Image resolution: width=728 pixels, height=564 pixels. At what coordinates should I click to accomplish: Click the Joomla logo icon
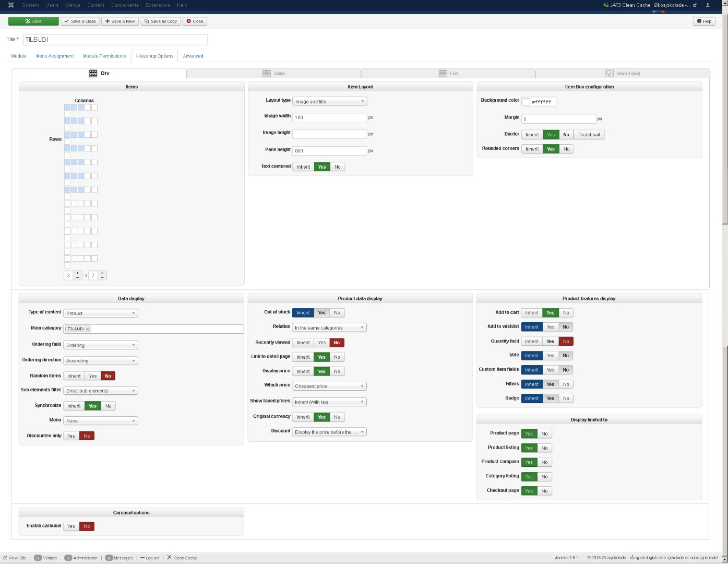(x=11, y=5)
